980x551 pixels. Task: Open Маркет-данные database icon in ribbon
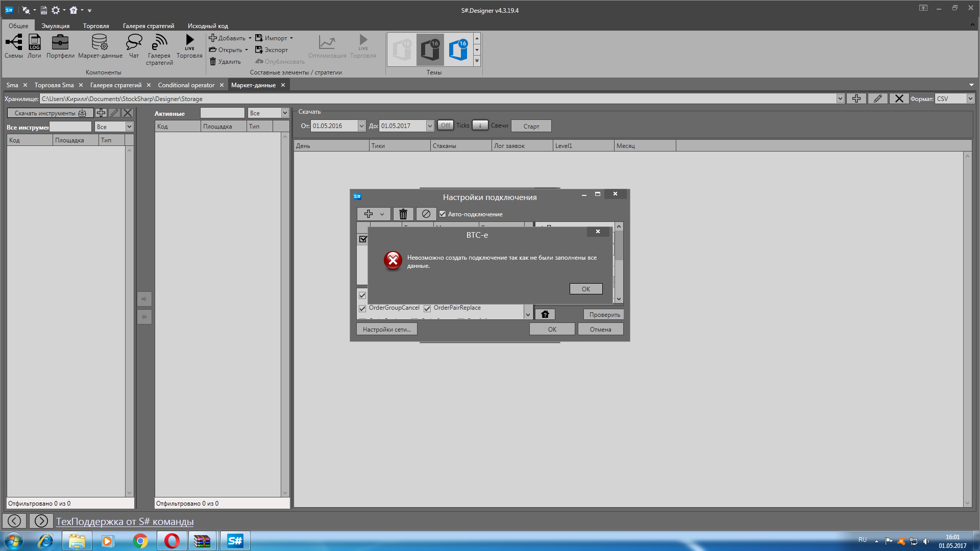coord(100,46)
